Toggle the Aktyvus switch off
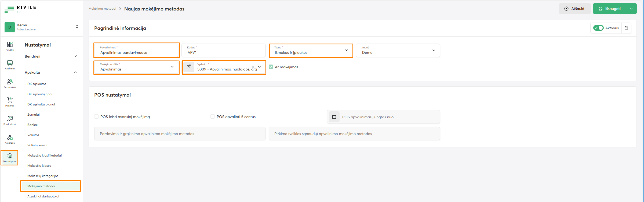The width and height of the screenshot is (644, 202). [598, 28]
